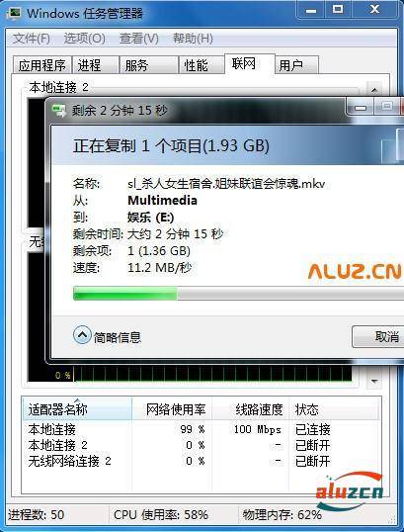Cancel the copy with 取消 button
The image size is (404, 532).
click(x=378, y=336)
